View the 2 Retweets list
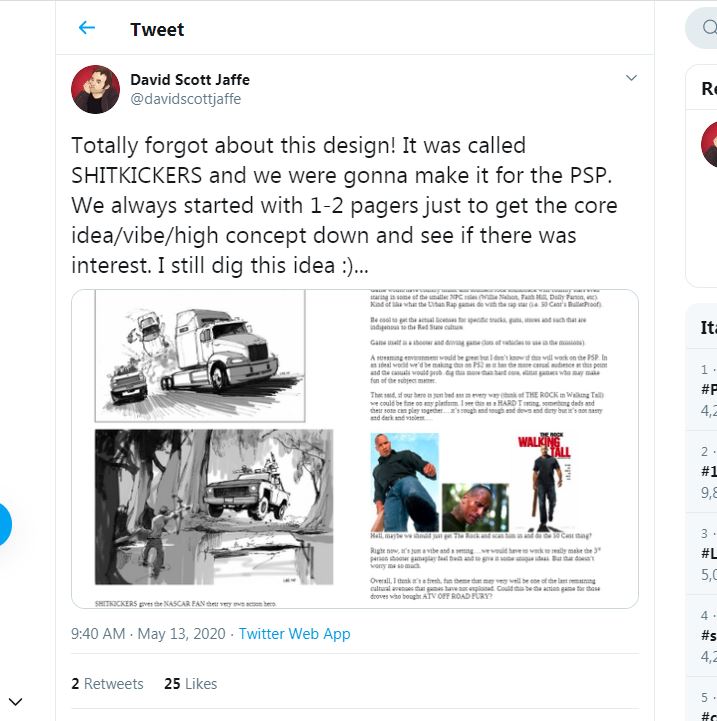 [x=107, y=684]
